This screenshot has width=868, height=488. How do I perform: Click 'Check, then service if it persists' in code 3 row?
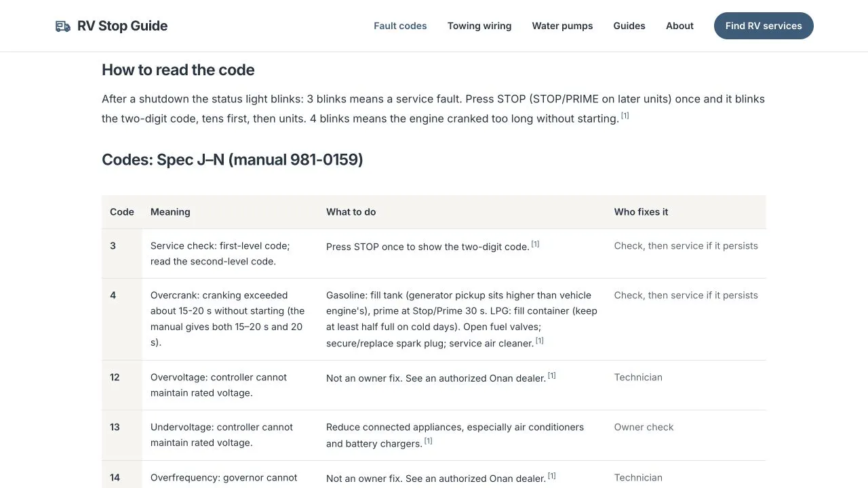pos(686,246)
